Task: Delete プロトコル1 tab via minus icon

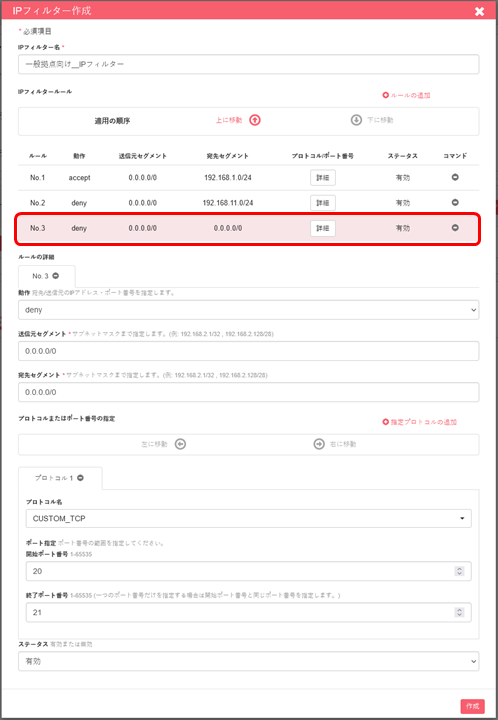Action: 80,478
